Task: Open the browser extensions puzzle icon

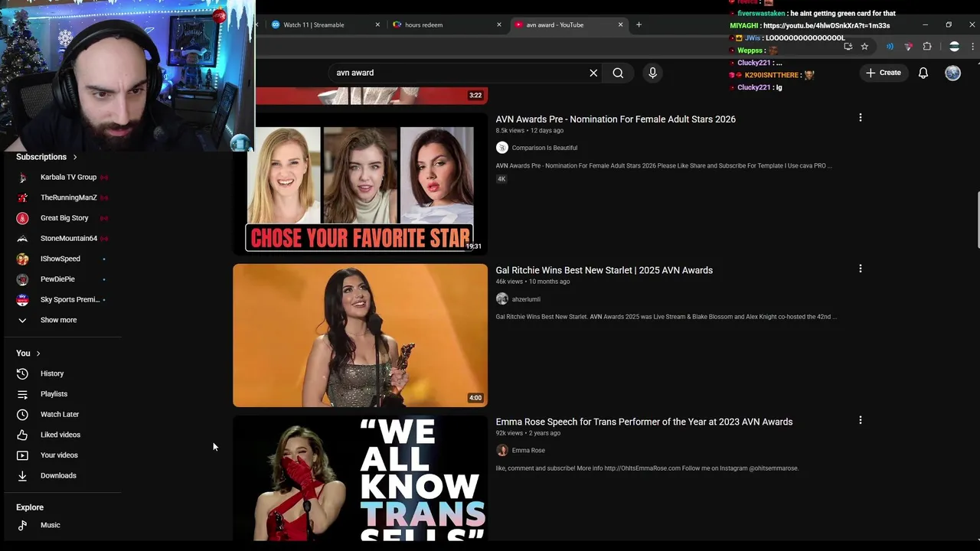Action: (927, 47)
